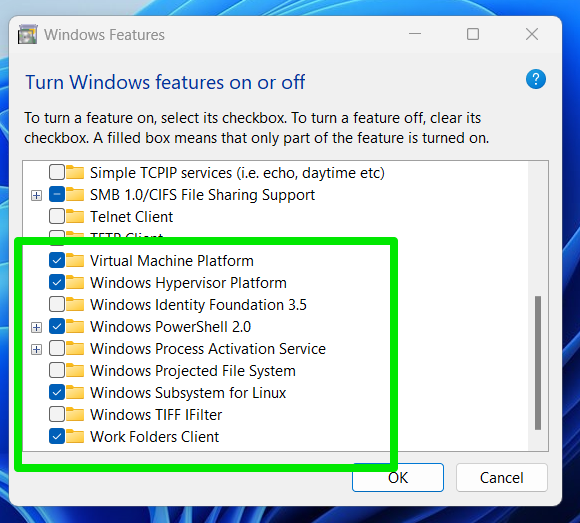Select the 'Windows TIFF IFilter' label
Viewport: 580px width, 523px height.
(x=156, y=415)
